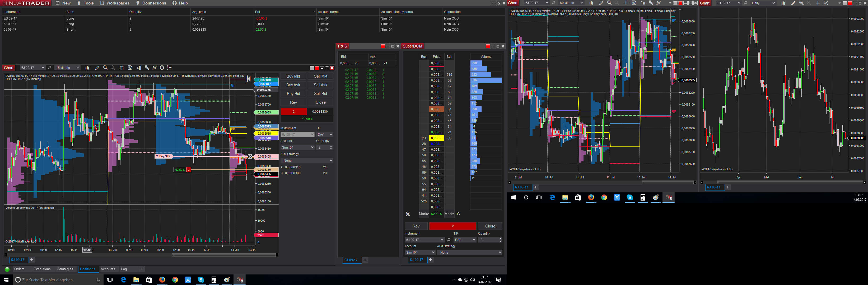Jump to latest bar arrow on 15 Minute chart
Screen dimensions: 868x285
click(249, 79)
